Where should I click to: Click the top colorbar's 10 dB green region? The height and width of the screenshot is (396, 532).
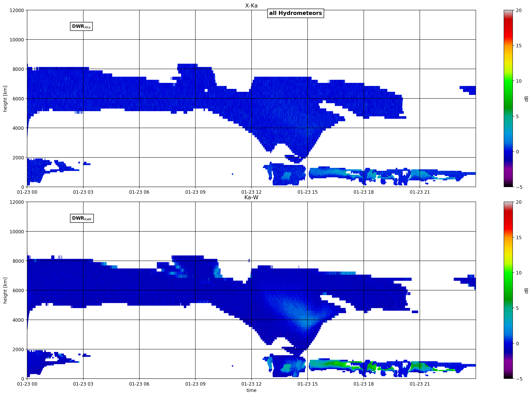[x=508, y=81]
